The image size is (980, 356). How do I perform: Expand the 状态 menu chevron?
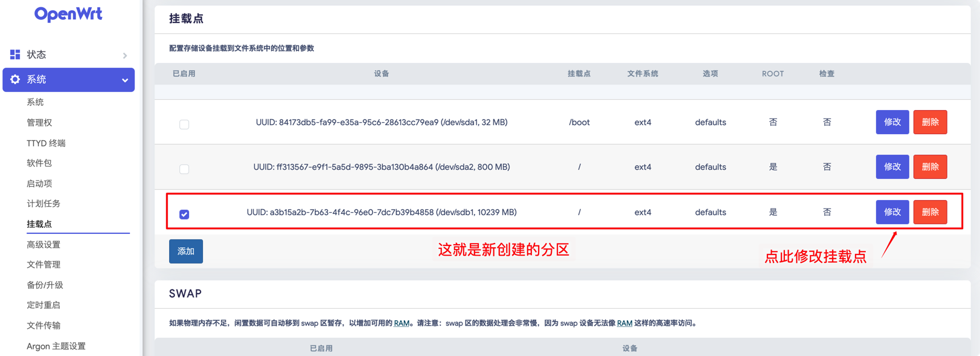(x=125, y=56)
